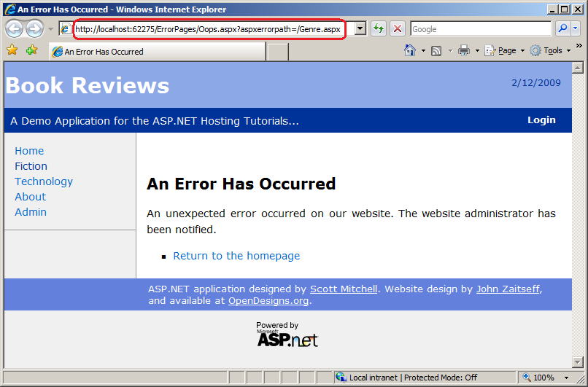Screen dimensions: 588x387
Task: Open the Page menu
Action: tap(504, 50)
